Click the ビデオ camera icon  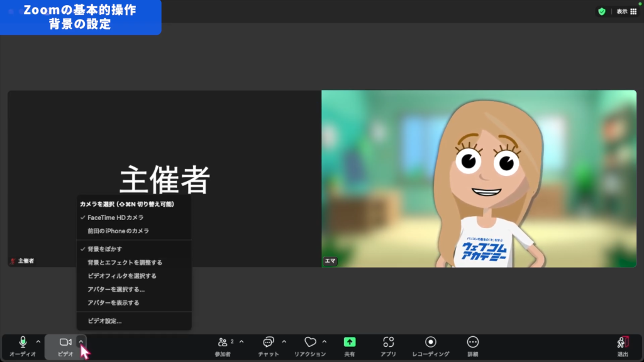65,343
